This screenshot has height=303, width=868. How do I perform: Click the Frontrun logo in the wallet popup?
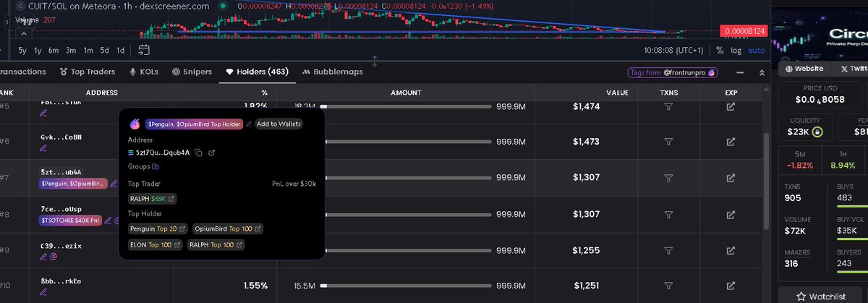[135, 124]
